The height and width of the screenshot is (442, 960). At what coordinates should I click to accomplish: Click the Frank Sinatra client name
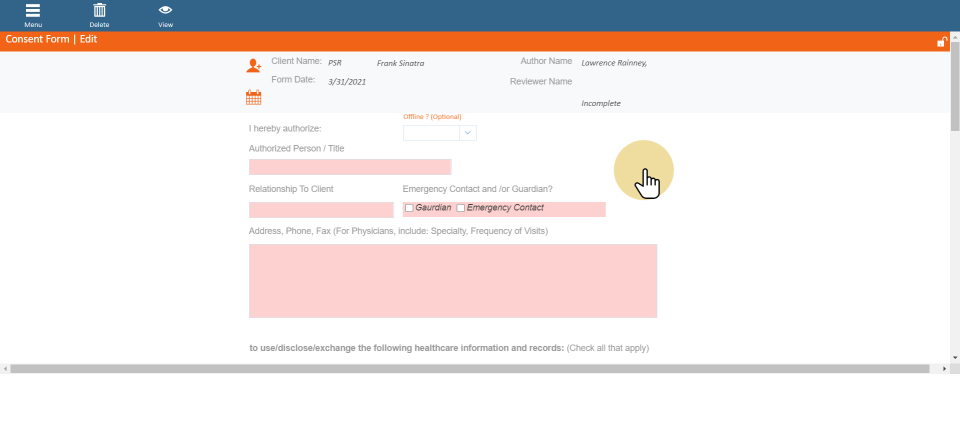[400, 63]
